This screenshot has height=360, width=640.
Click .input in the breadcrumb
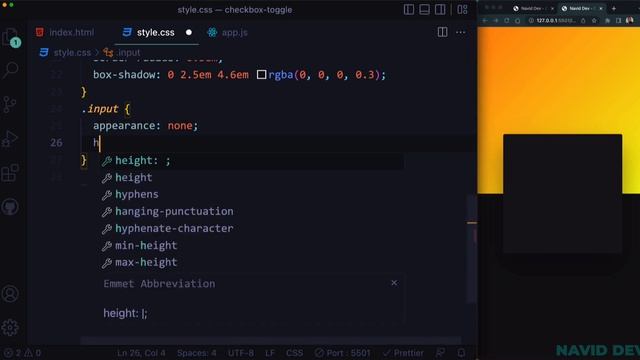point(128,53)
